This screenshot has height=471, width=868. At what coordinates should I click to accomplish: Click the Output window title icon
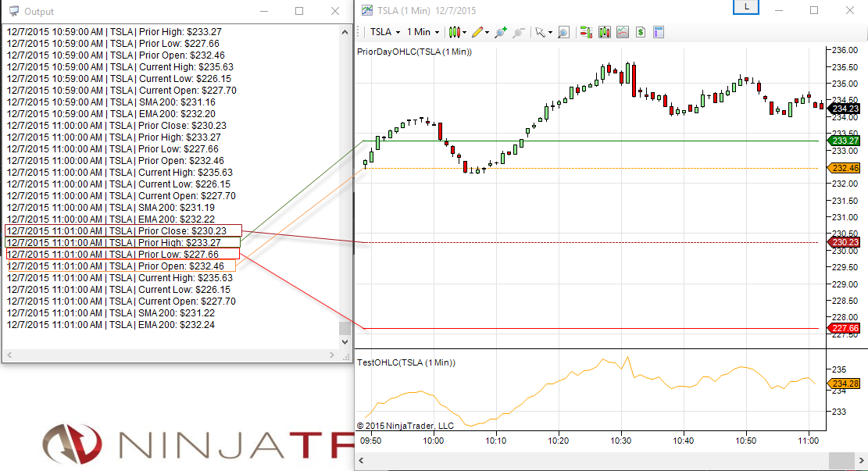pos(14,11)
